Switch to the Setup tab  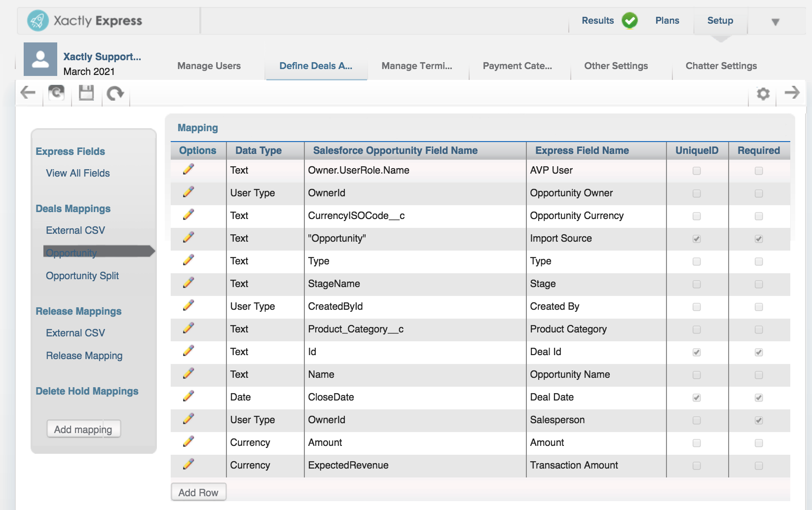(x=720, y=21)
